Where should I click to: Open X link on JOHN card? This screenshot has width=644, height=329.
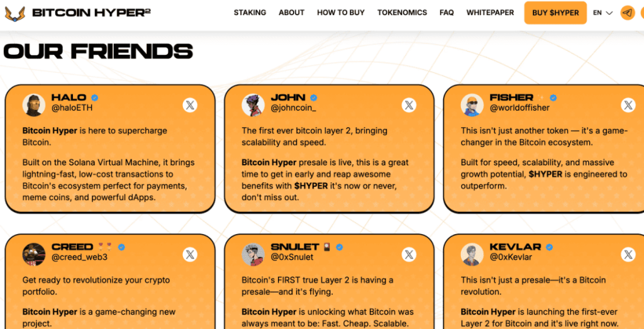click(x=409, y=105)
